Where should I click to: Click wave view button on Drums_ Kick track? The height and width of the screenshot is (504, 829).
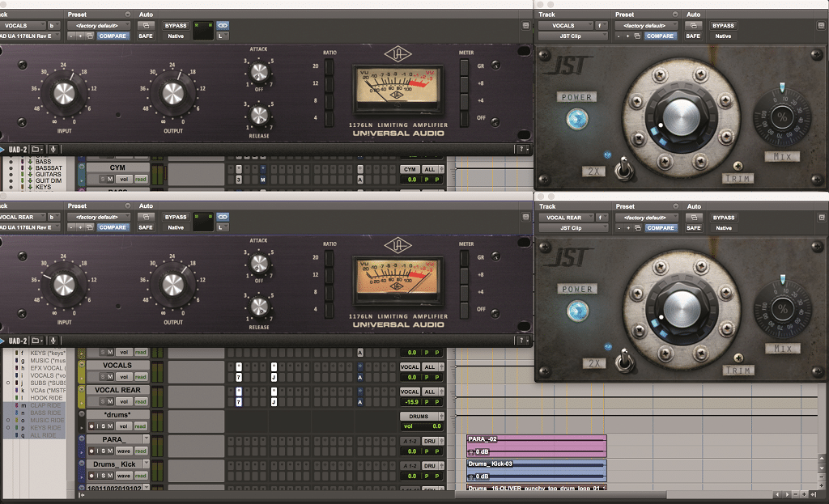pos(124,476)
